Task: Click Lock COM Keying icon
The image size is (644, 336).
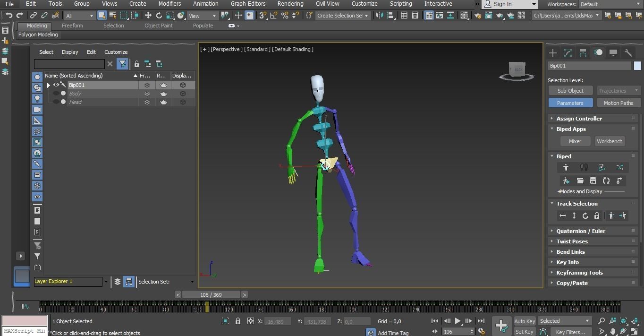Action: click(x=596, y=215)
